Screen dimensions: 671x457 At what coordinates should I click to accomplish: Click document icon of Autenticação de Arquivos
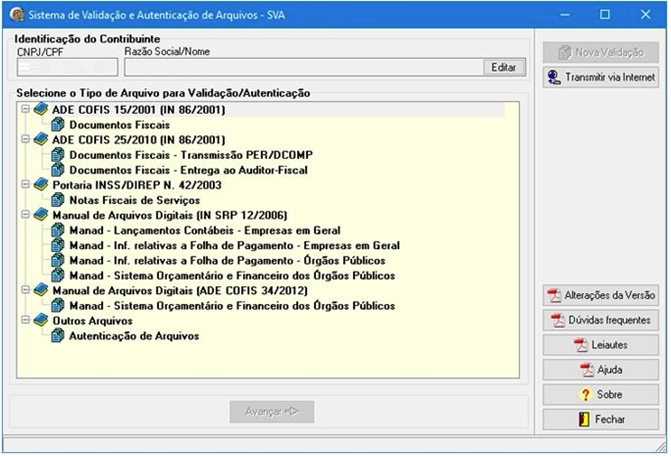coord(58,336)
